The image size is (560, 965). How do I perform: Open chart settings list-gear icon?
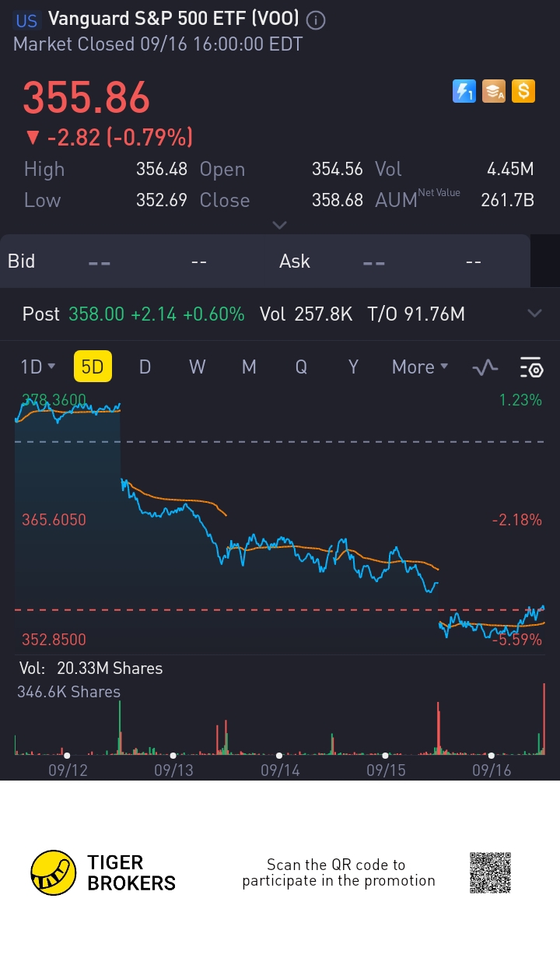[531, 367]
